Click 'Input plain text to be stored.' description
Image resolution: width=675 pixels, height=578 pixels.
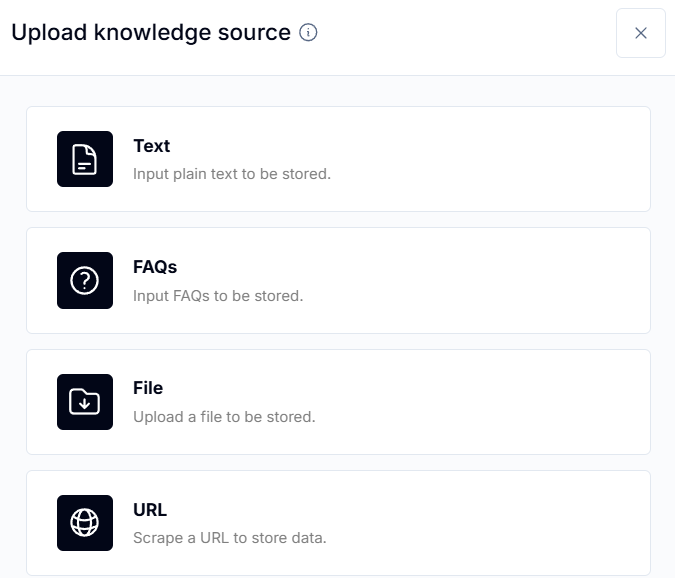(232, 174)
